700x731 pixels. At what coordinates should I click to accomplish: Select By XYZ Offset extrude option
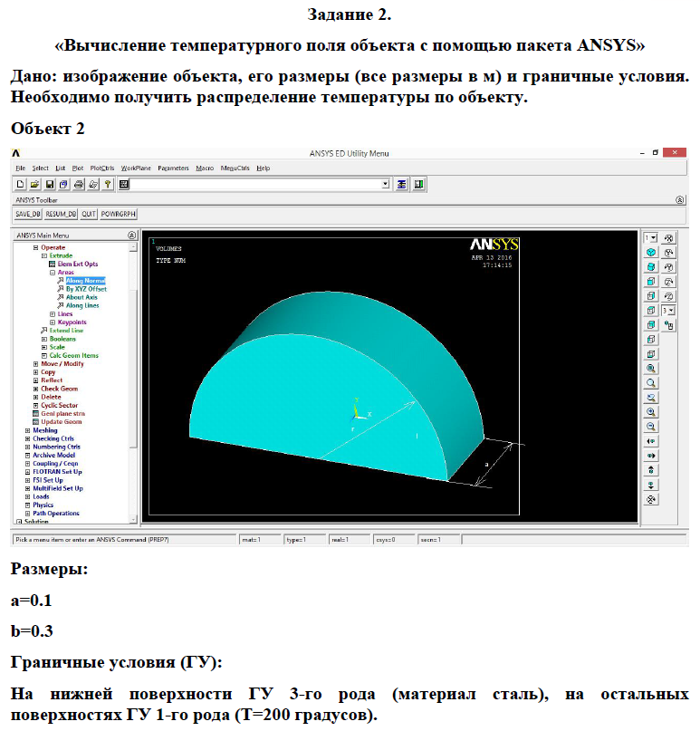(86, 289)
